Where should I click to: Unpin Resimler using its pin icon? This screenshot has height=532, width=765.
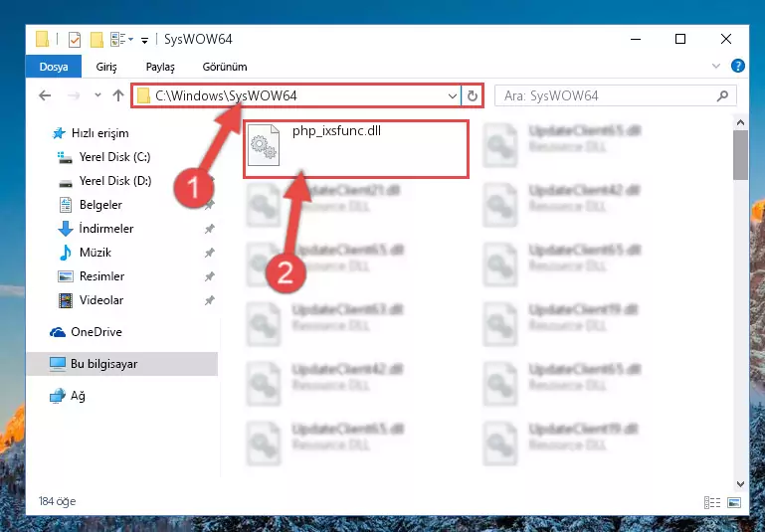tap(209, 276)
